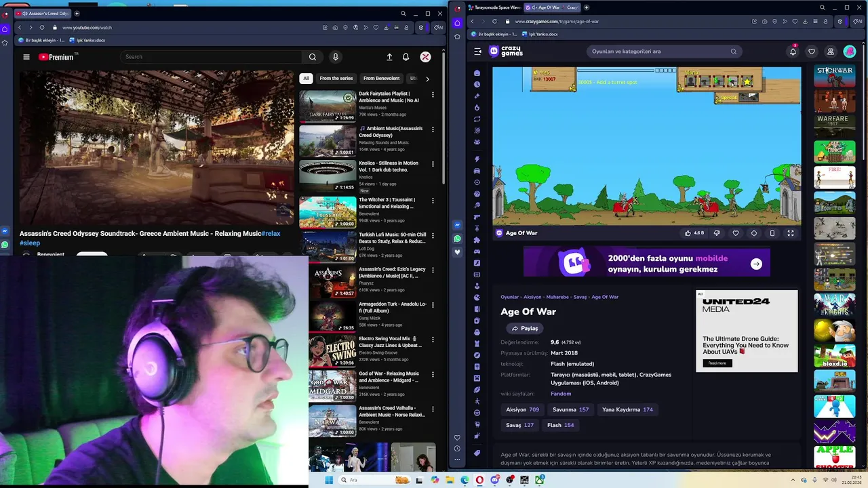The width and height of the screenshot is (868, 488).
Task: Focus the YouTube Search field
Action: pyautogui.click(x=210, y=57)
